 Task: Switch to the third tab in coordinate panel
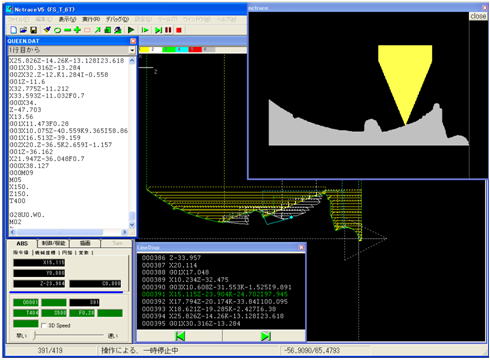click(x=85, y=243)
